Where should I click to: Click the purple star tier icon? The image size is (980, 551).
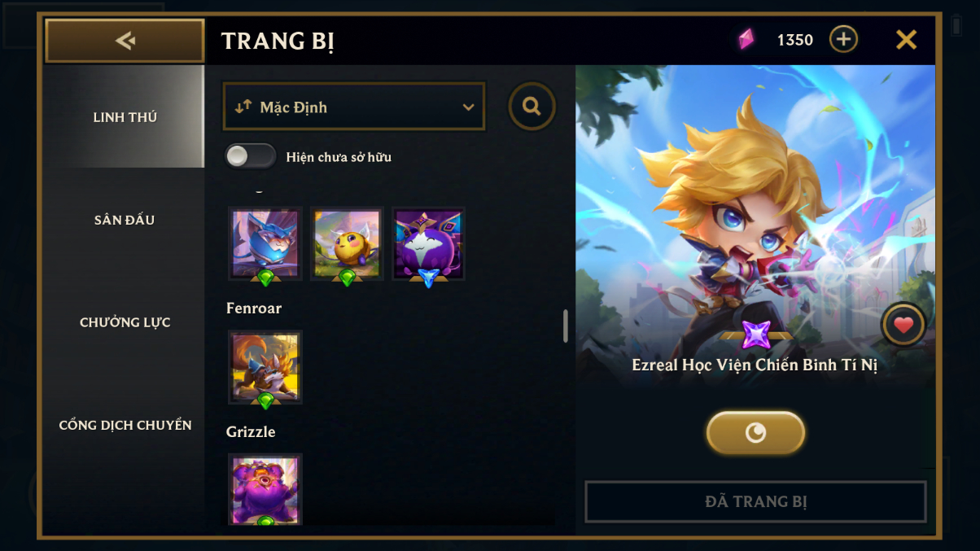pyautogui.click(x=756, y=335)
